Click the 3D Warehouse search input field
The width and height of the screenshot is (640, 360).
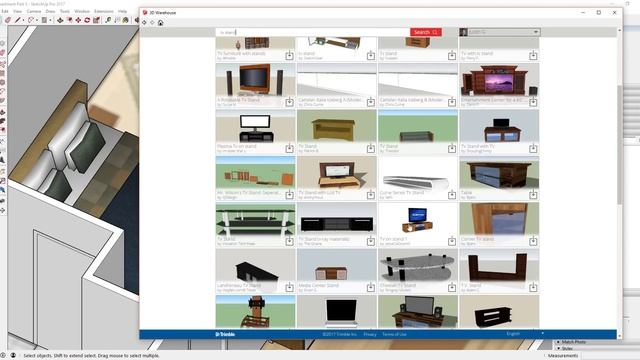[x=313, y=32]
